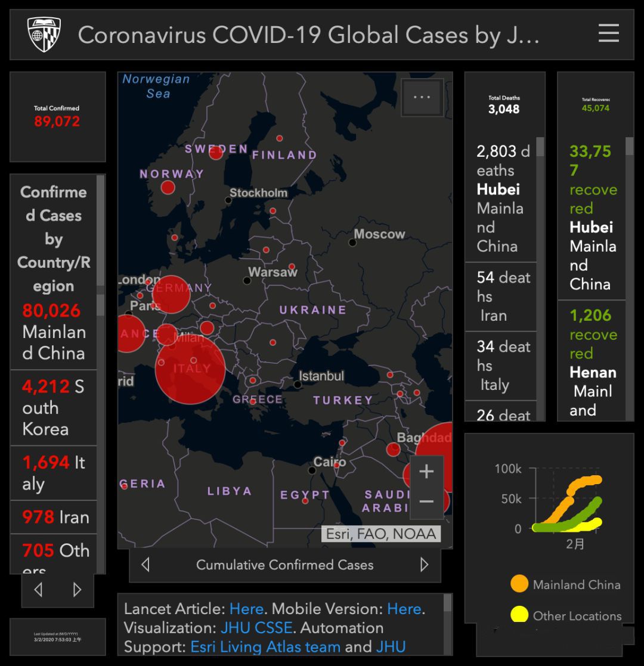Open the hamburger menu in header

coord(608,33)
